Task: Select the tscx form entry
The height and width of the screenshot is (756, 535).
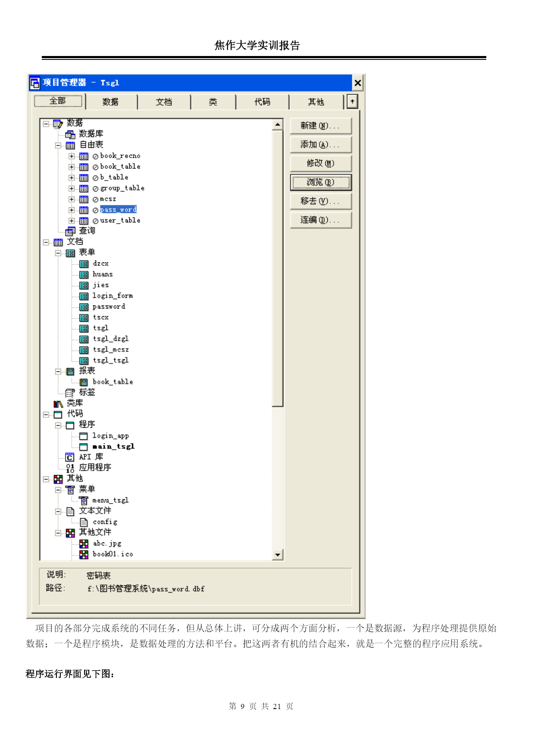Action: tap(101, 317)
